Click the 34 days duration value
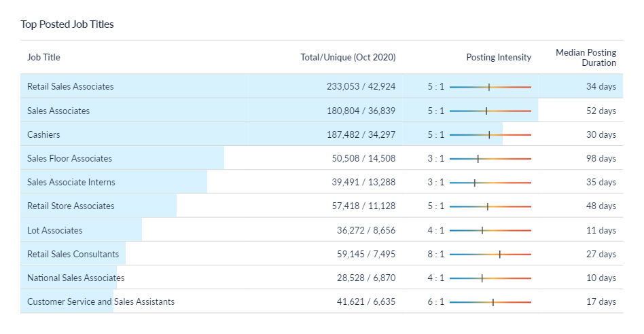Image resolution: width=644 pixels, height=334 pixels. (x=601, y=87)
